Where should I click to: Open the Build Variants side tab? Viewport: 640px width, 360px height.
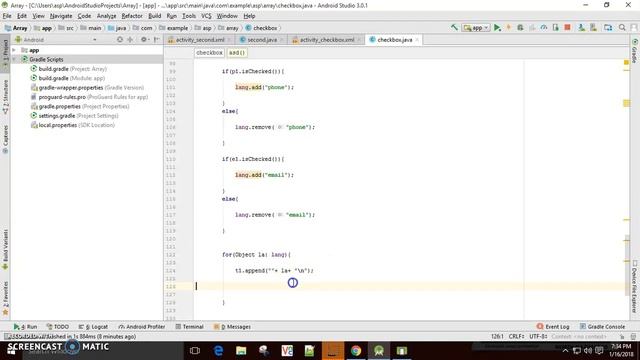[x=5, y=249]
